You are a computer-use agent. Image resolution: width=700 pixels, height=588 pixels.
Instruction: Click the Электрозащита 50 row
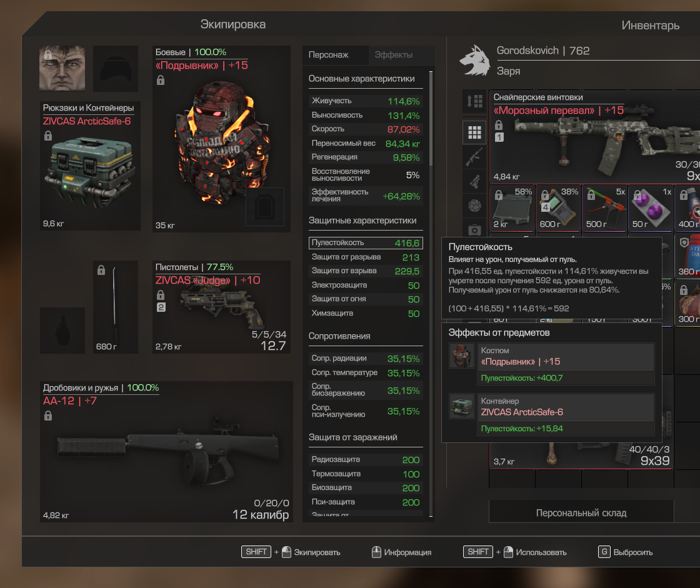[x=366, y=286]
